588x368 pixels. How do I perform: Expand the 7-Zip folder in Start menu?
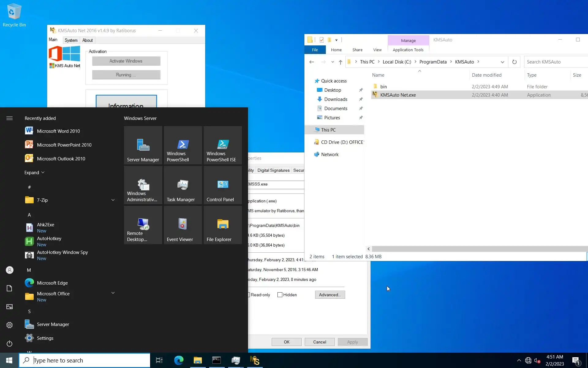click(x=113, y=200)
